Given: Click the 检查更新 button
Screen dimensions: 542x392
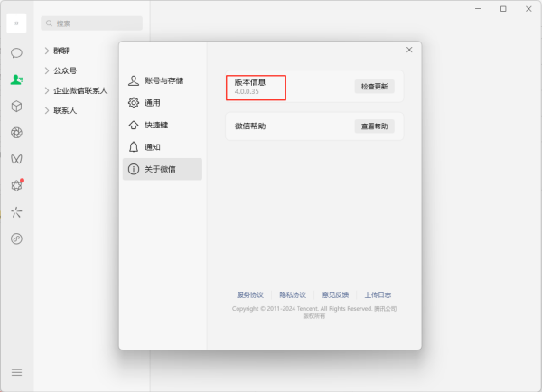Looking at the screenshot, I should click(x=374, y=87).
